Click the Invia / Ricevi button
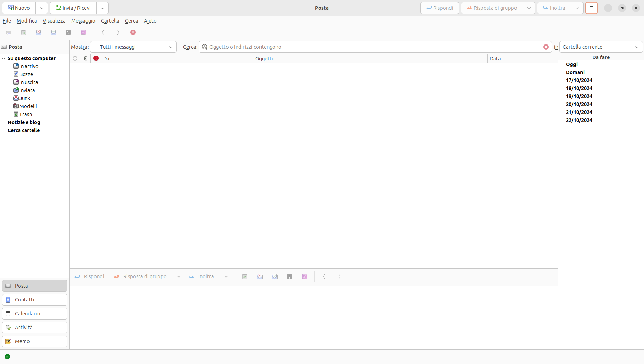The image size is (644, 364). (x=73, y=8)
